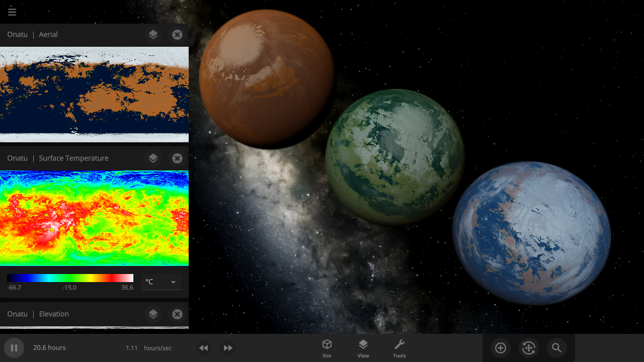
Task: Select the reddish-brown Mars-like planet
Action: (267, 79)
